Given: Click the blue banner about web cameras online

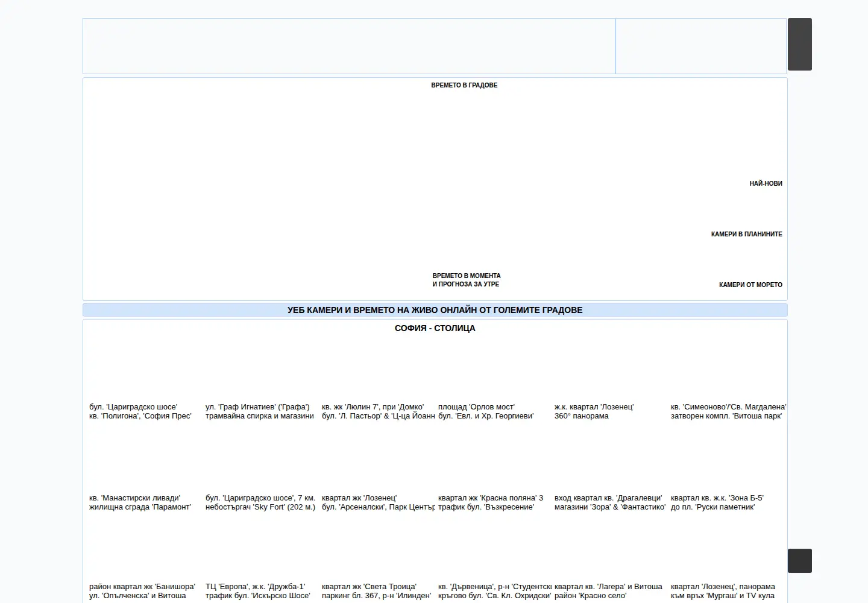Looking at the screenshot, I should click(x=435, y=310).
